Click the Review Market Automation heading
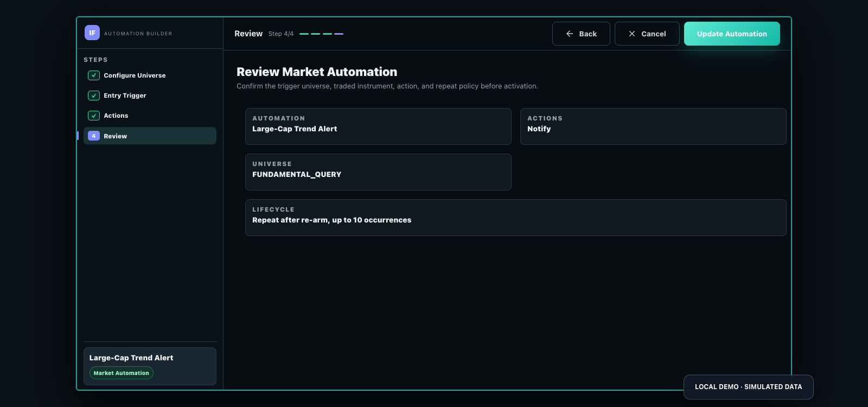 pyautogui.click(x=317, y=72)
